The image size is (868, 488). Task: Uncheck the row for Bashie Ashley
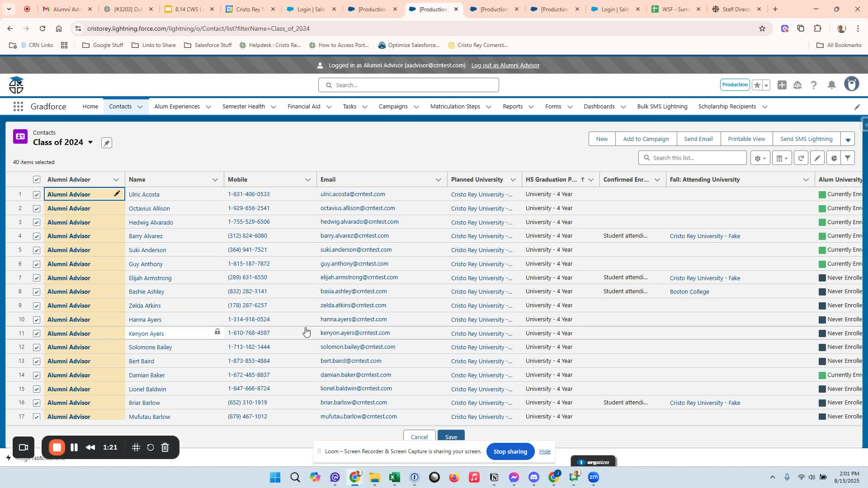[x=37, y=292]
